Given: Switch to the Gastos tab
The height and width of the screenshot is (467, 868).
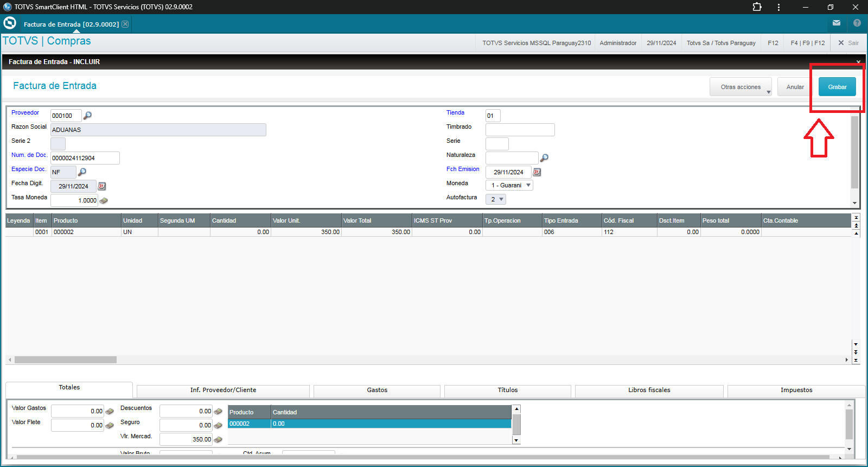Looking at the screenshot, I should click(x=377, y=390).
